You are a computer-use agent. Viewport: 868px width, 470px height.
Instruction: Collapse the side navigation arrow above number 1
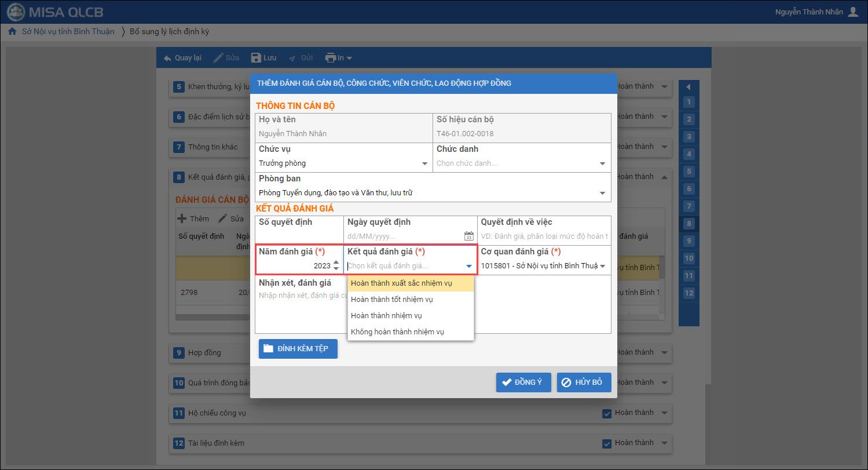tap(688, 87)
